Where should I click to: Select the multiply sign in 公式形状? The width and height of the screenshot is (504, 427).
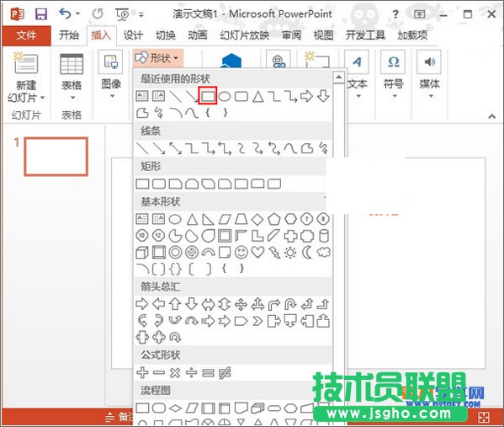[x=175, y=372]
